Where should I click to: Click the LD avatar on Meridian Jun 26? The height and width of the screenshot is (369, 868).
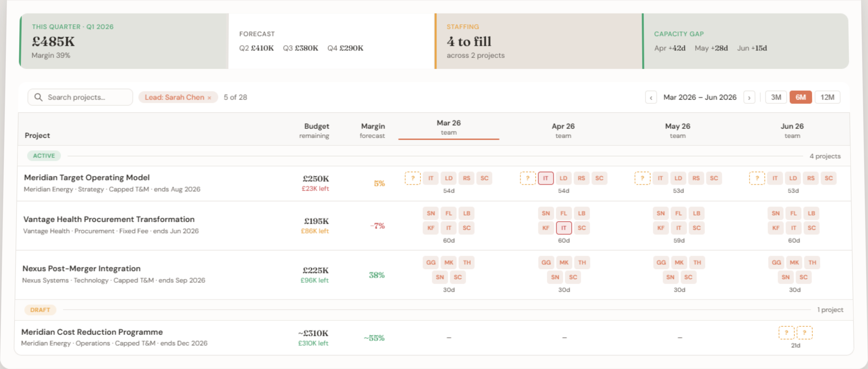[793, 178]
